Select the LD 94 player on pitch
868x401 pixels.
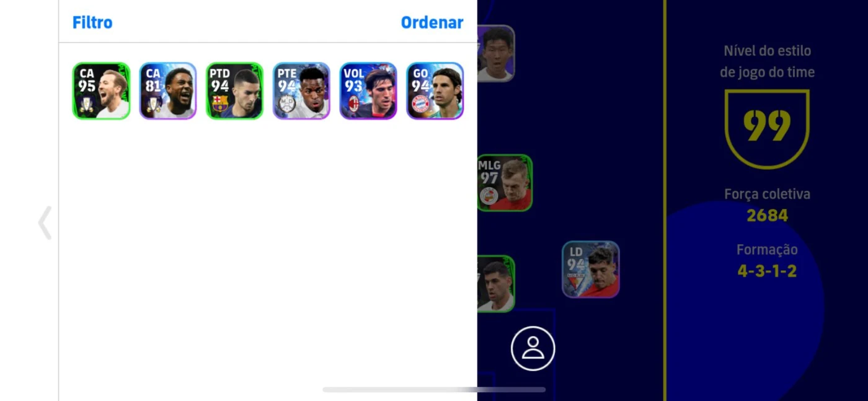coord(591,269)
